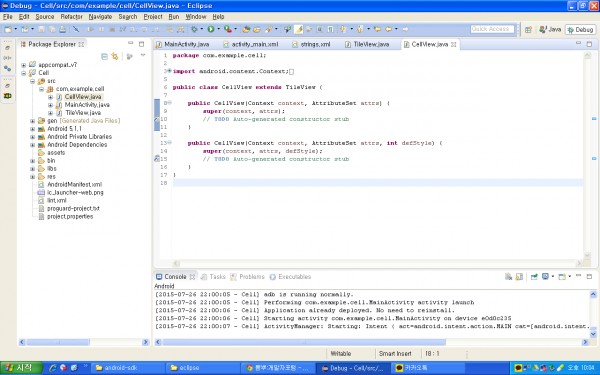This screenshot has width=600, height=375.
Task: Select AndroidManifest.xml in Package Explorer
Action: (x=75, y=184)
